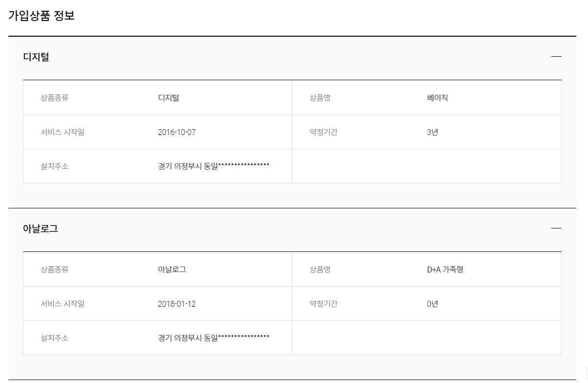
Task: Click the 아날로그 product type value cell
Action: click(172, 270)
